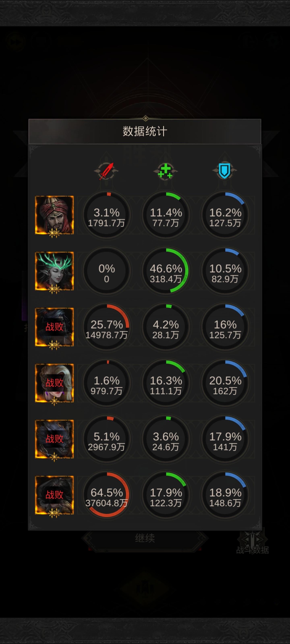Viewport: 290px width, 644px height.
Task: Tap the green plus healing icon
Action: (x=165, y=171)
